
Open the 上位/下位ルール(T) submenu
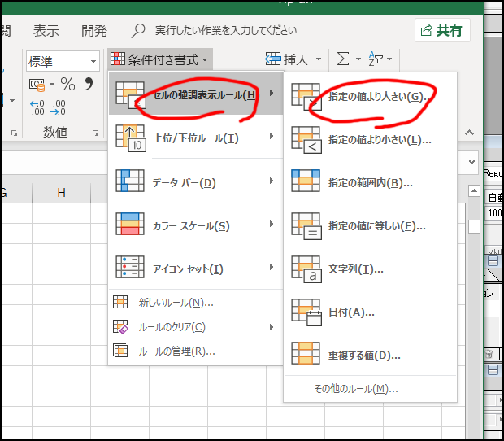coord(195,138)
